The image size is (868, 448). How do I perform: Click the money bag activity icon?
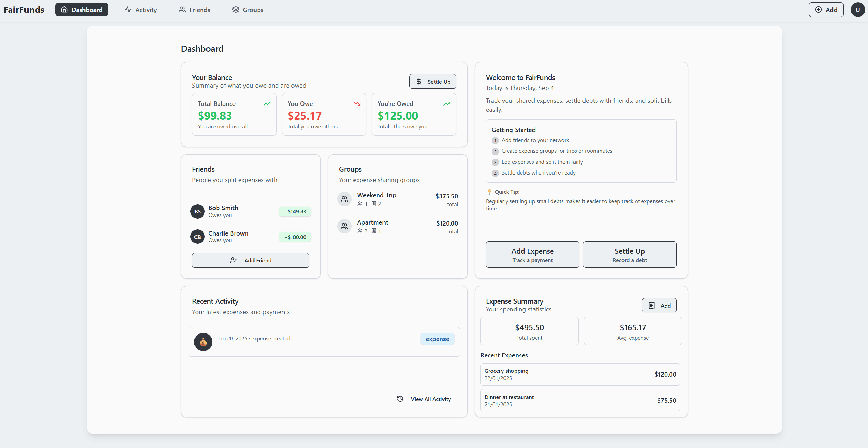click(x=203, y=342)
